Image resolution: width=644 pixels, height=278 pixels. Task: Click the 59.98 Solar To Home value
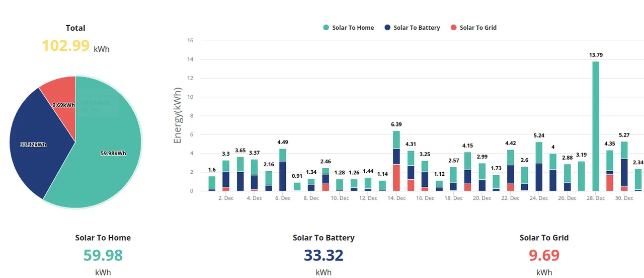[x=103, y=255]
